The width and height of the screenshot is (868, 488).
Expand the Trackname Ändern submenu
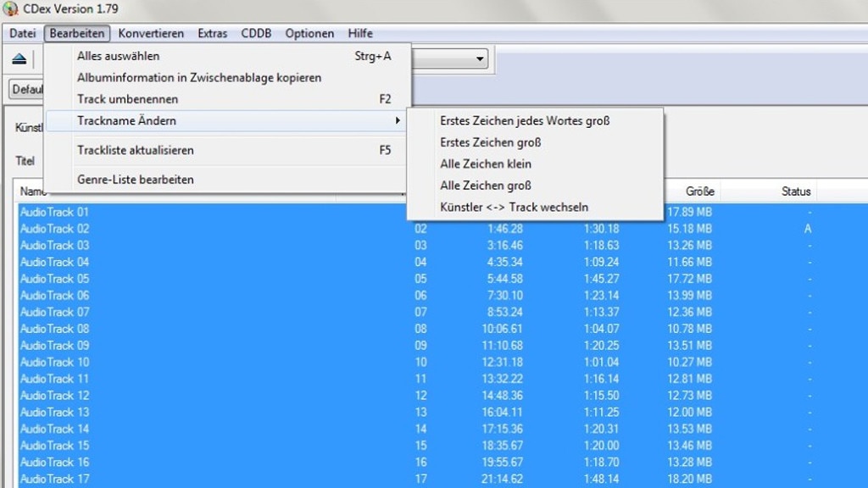(127, 120)
